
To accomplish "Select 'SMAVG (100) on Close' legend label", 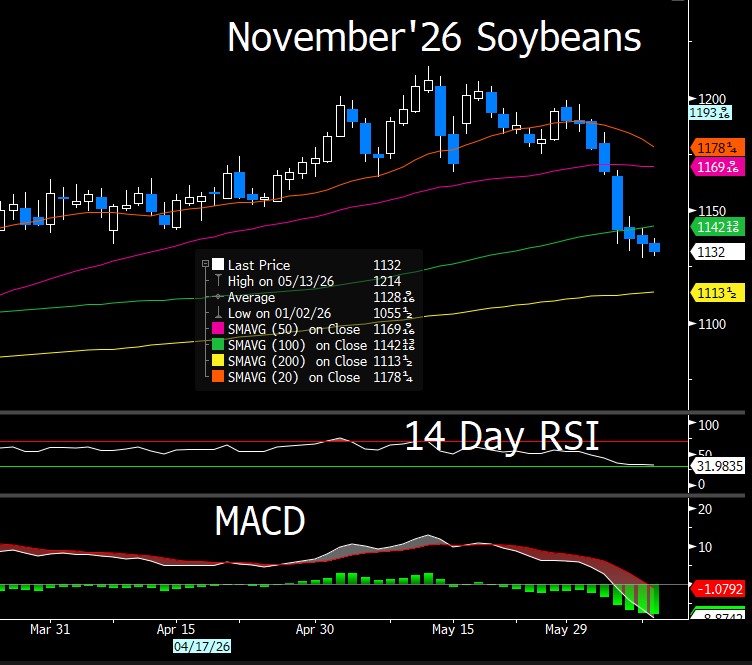I will pos(297,345).
